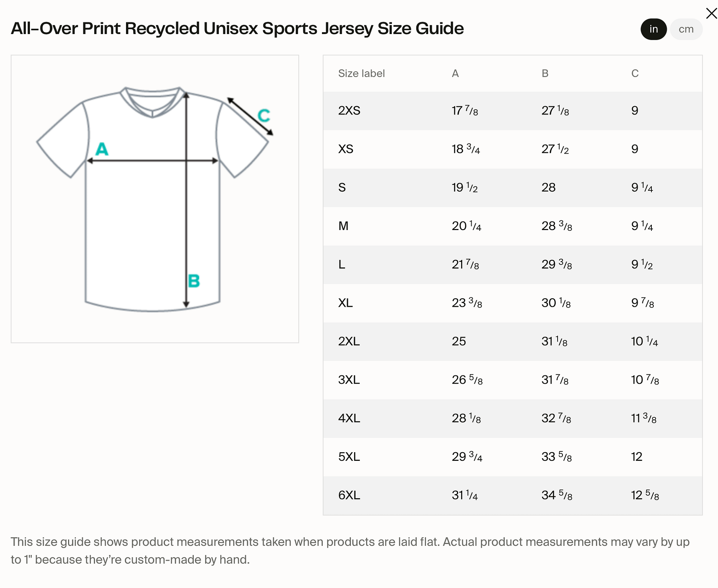The width and height of the screenshot is (718, 588).
Task: Click the Size label column header
Action: click(361, 73)
